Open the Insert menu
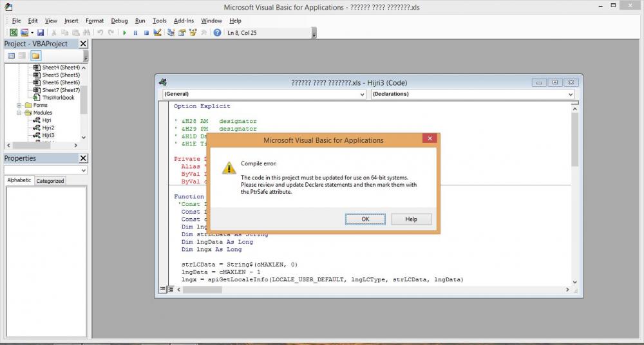 pos(71,21)
